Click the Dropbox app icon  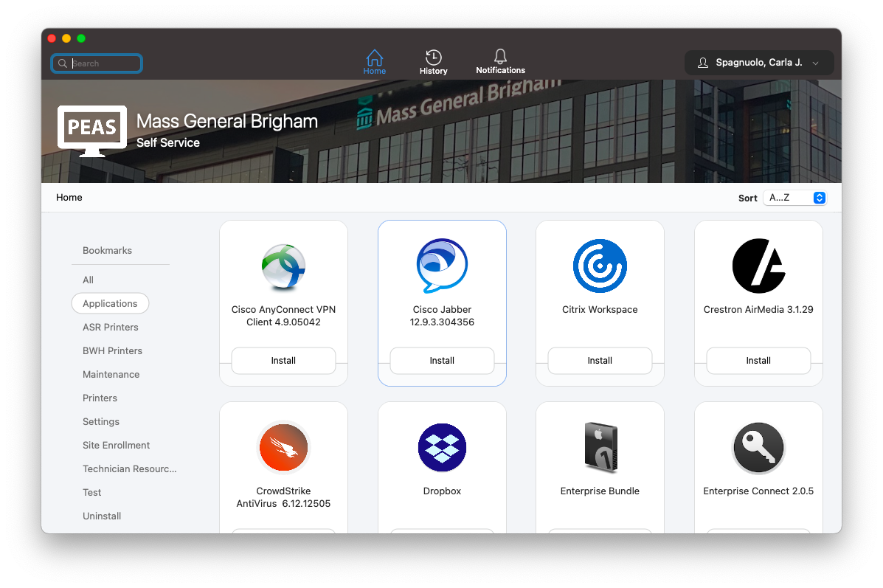coord(442,448)
